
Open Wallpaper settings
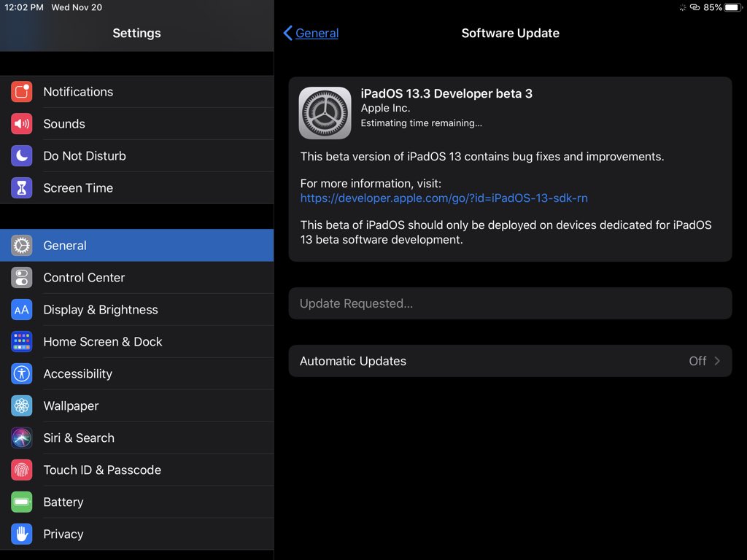[x=71, y=406]
